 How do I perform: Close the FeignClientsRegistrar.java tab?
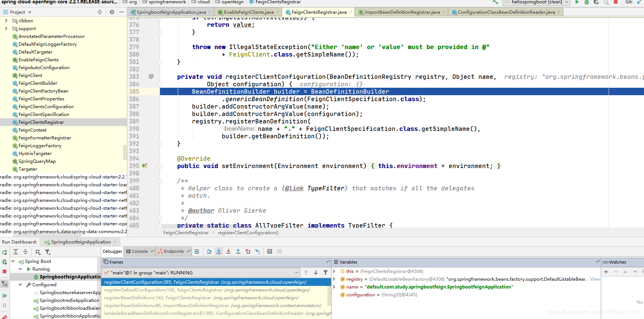pos(351,12)
